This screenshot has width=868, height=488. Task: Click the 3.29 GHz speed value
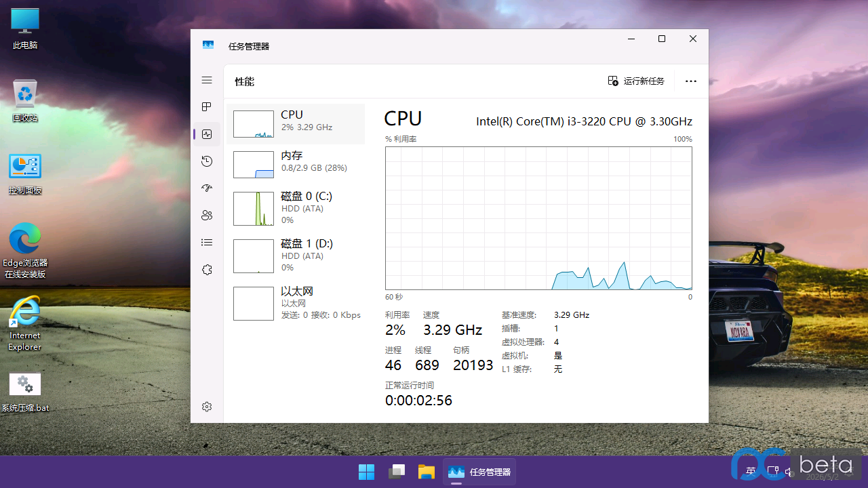tap(452, 330)
